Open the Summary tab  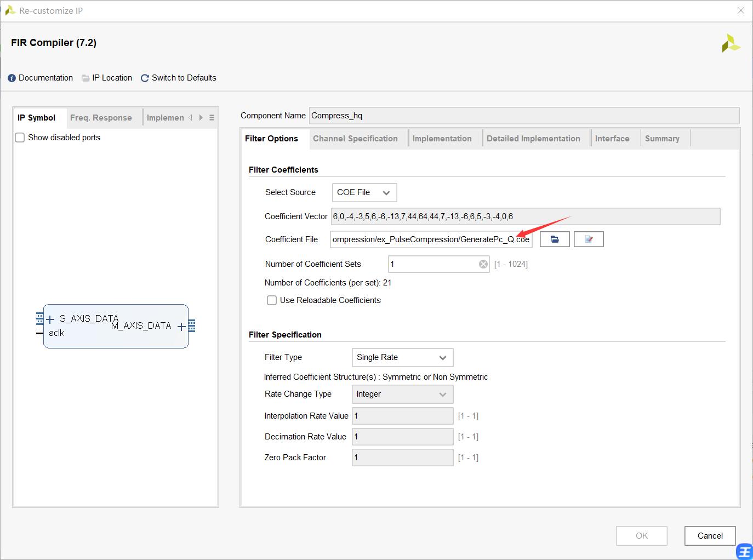tap(662, 139)
